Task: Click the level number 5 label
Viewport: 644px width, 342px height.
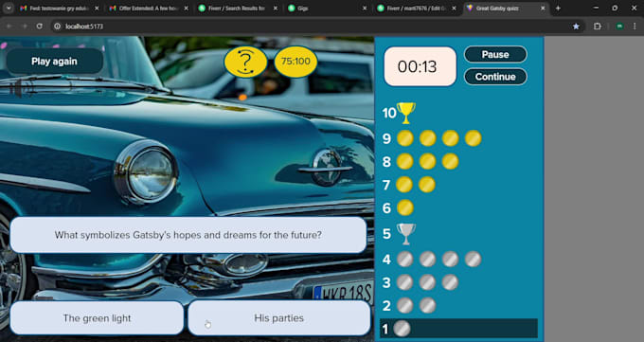Action: click(386, 234)
